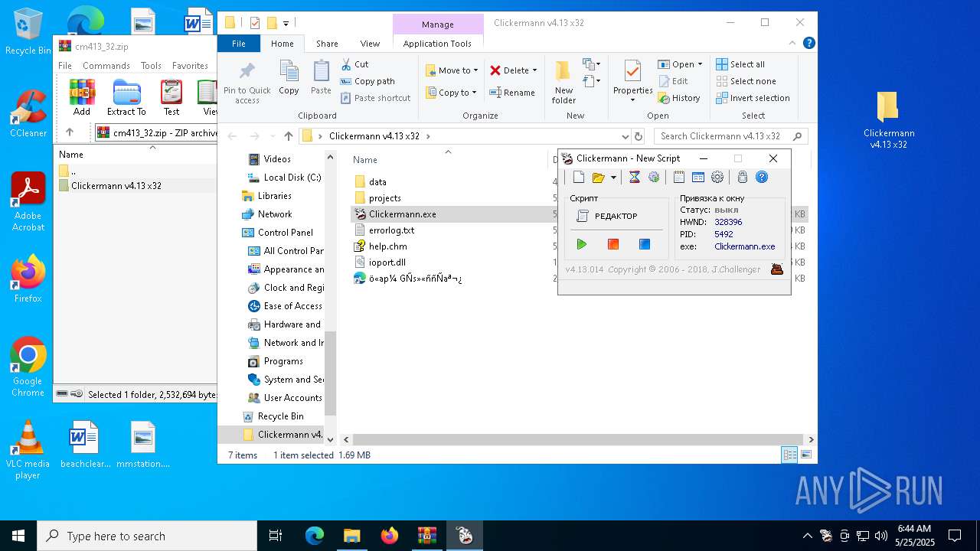Click the notepad log icon in Clickermann
The image size is (980, 551).
(x=679, y=178)
